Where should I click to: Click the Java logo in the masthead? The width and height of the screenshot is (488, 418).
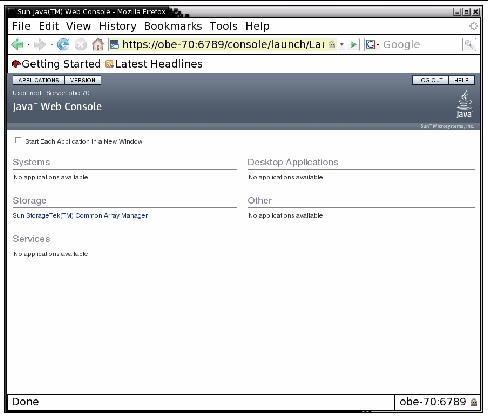pos(464,104)
